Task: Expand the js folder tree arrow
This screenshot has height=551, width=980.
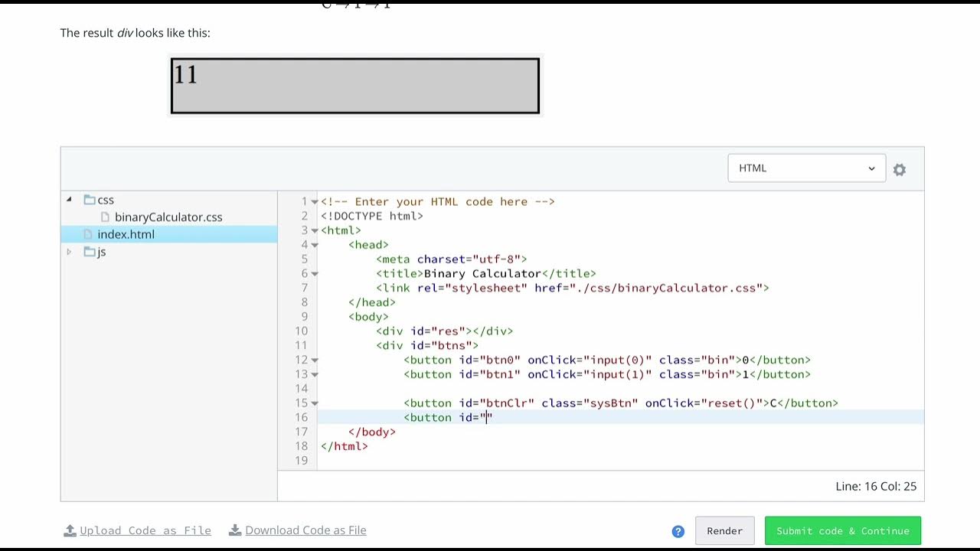Action: pyautogui.click(x=69, y=252)
